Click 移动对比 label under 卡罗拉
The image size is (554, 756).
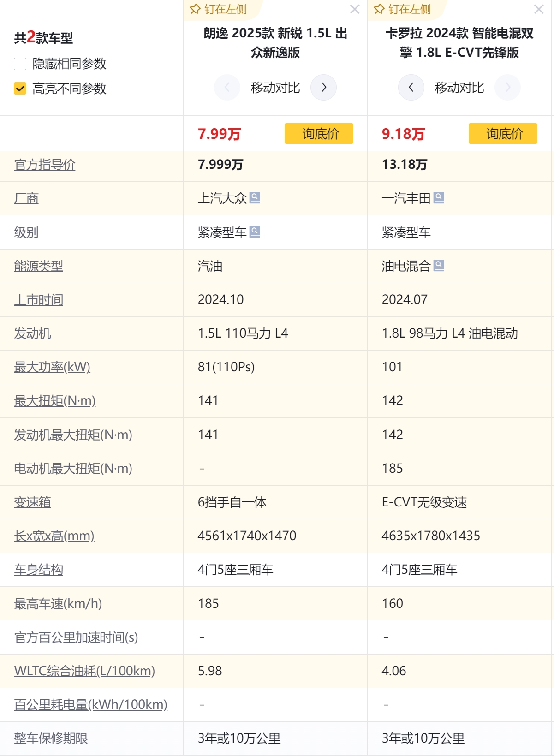459,88
